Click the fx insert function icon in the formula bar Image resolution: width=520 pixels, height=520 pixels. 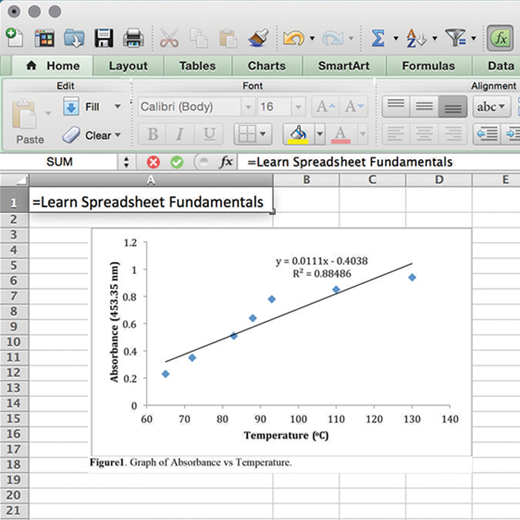[x=226, y=162]
